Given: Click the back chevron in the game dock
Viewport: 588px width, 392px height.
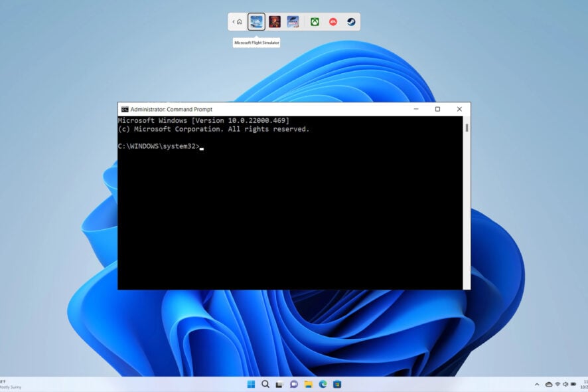Looking at the screenshot, I should pos(234,21).
